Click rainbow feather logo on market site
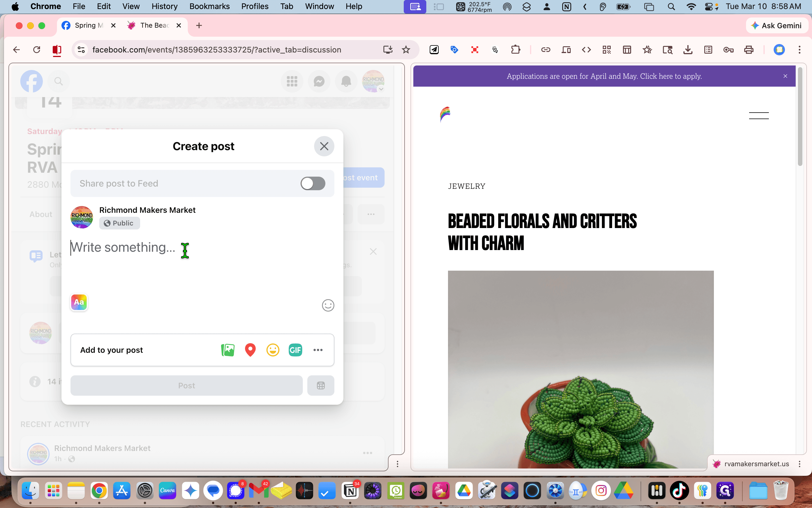Viewport: 812px width, 508px height. point(445,115)
